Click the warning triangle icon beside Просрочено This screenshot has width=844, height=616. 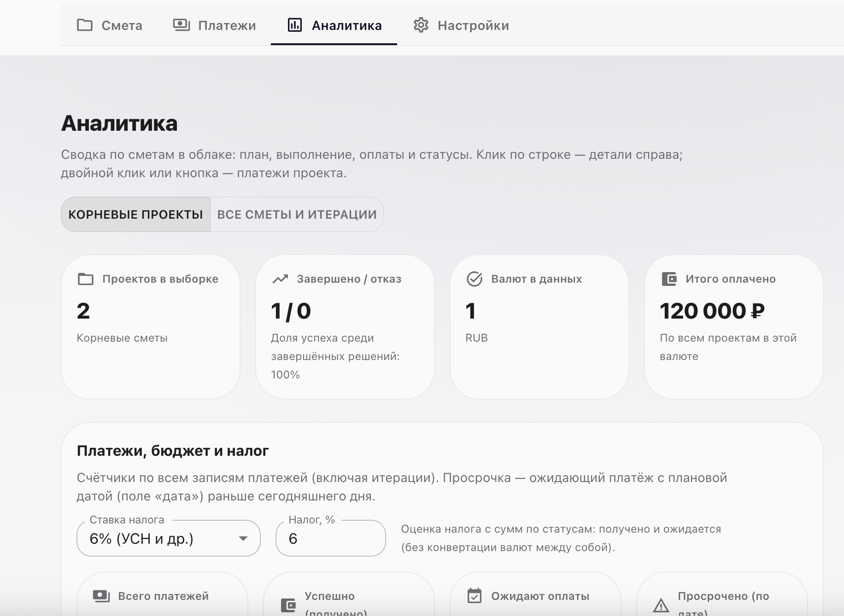pyautogui.click(x=661, y=605)
